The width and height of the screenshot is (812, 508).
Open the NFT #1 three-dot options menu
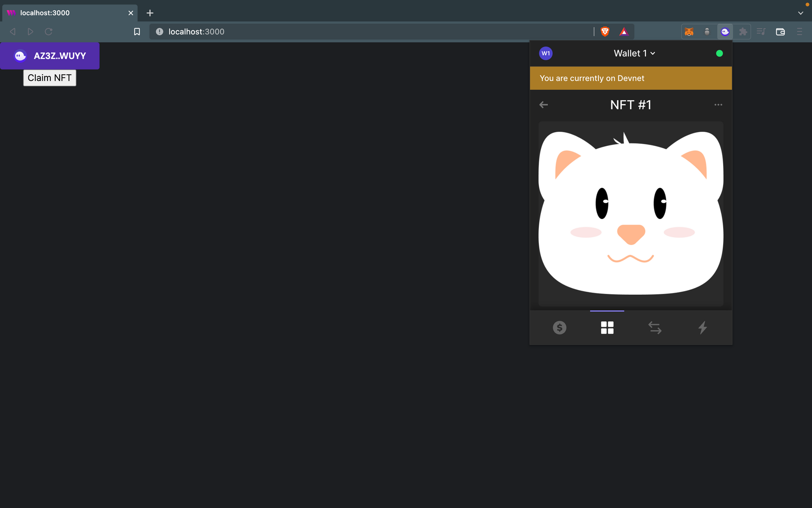(x=718, y=105)
